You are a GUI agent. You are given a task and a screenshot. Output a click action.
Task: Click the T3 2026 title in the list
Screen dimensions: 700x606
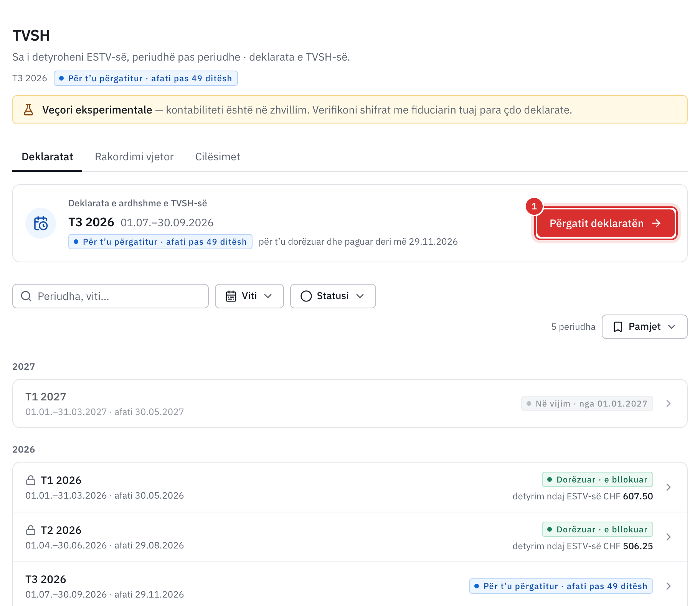pos(46,579)
